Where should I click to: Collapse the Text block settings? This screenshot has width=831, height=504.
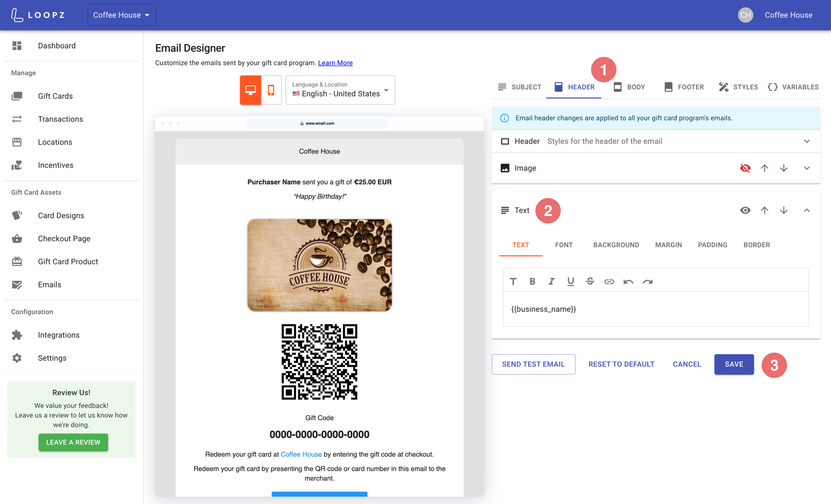point(807,210)
